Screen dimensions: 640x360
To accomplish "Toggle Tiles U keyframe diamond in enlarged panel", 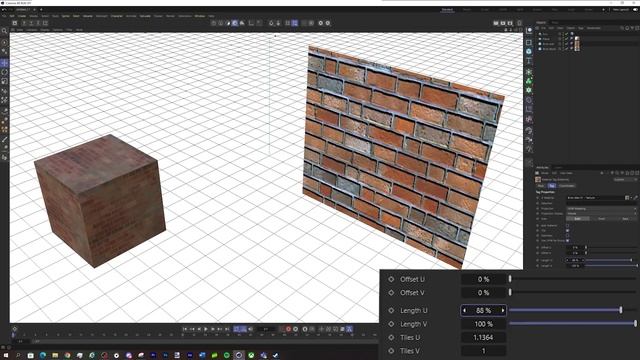I will [x=391, y=338].
